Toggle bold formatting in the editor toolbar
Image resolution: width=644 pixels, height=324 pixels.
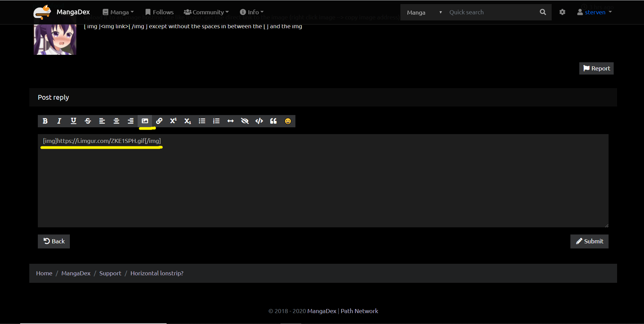tap(45, 121)
